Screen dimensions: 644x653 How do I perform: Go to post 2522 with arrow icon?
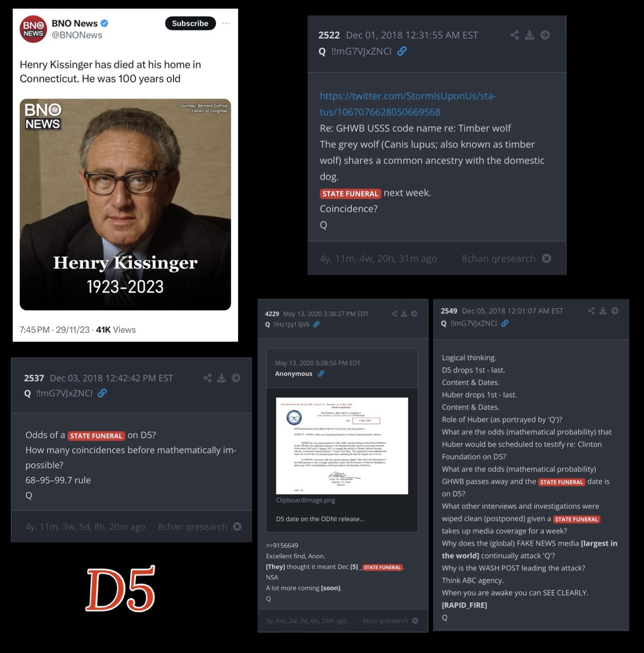click(x=545, y=35)
